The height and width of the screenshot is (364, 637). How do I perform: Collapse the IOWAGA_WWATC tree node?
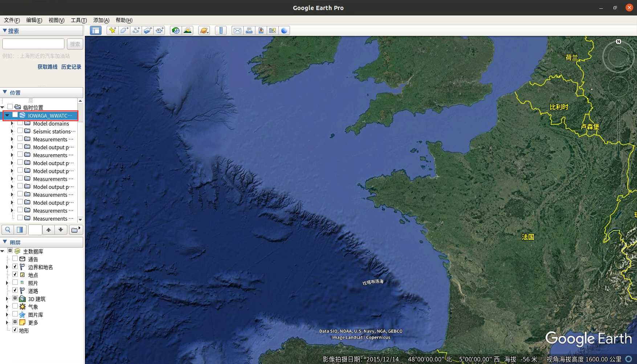7,115
